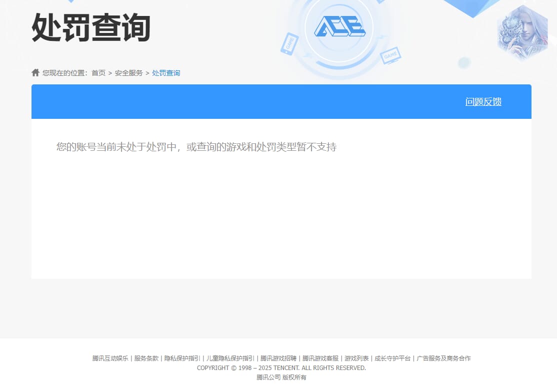Image resolution: width=557 pixels, height=392 pixels.
Task: Open the 问题反馈 feedback link
Action: point(483,102)
